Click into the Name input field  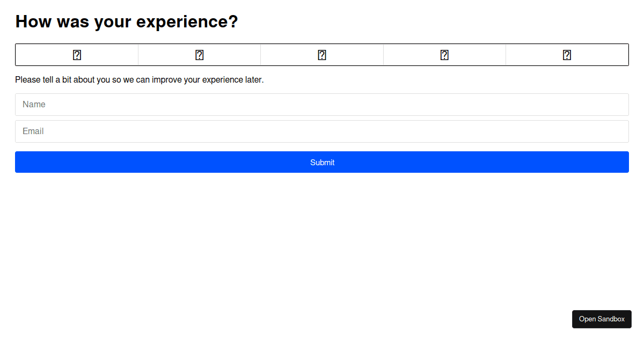point(322,105)
